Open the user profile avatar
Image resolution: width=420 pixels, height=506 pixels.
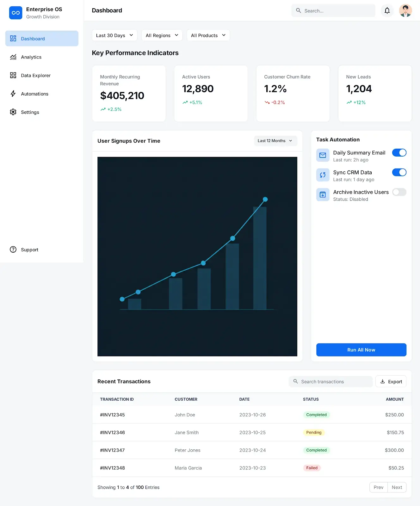(x=405, y=11)
